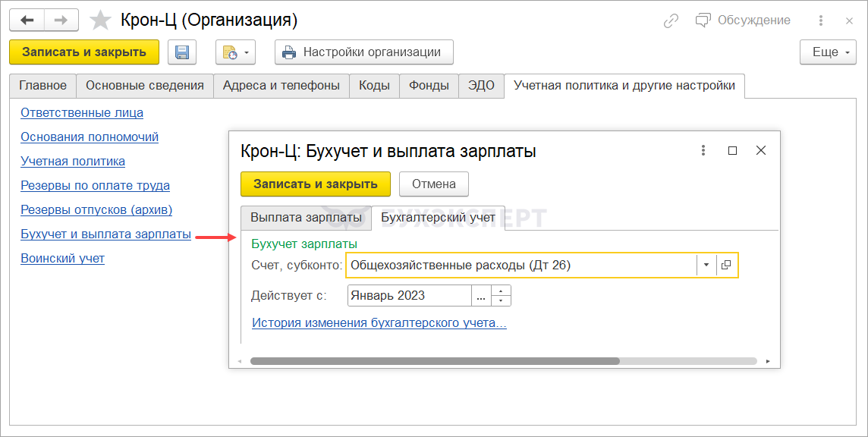Click the Январь 2023 date field
Screen dimensions: 868x437
[409, 296]
